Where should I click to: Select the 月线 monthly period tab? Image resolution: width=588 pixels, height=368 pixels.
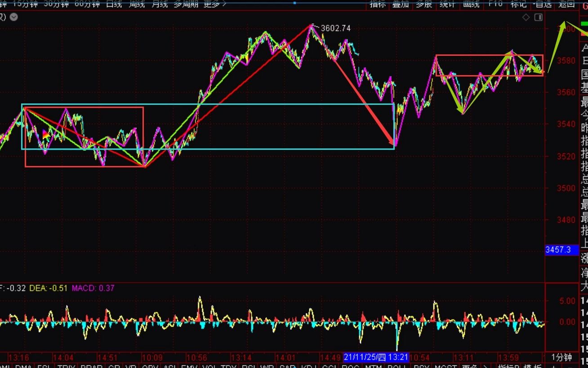coord(159,4)
